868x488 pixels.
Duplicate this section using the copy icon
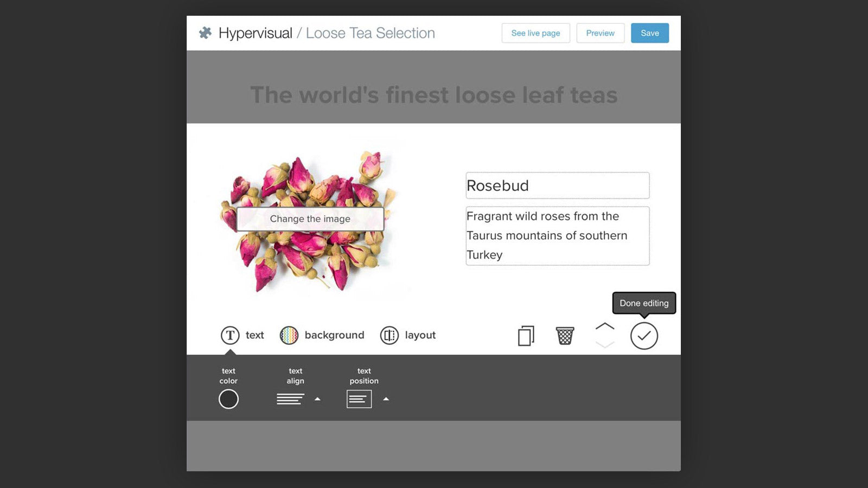pyautogui.click(x=525, y=335)
